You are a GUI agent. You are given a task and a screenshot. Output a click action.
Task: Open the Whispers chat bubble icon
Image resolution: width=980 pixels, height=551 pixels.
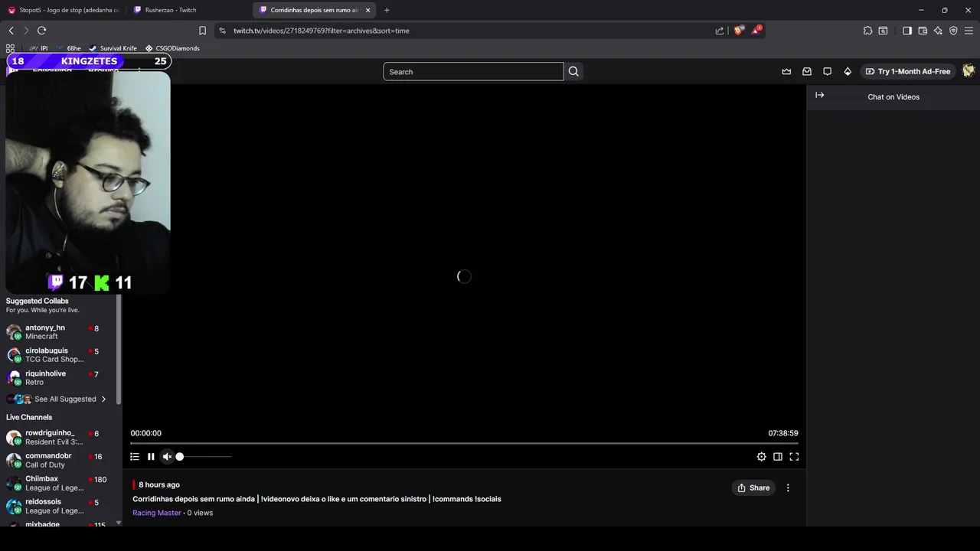[827, 71]
